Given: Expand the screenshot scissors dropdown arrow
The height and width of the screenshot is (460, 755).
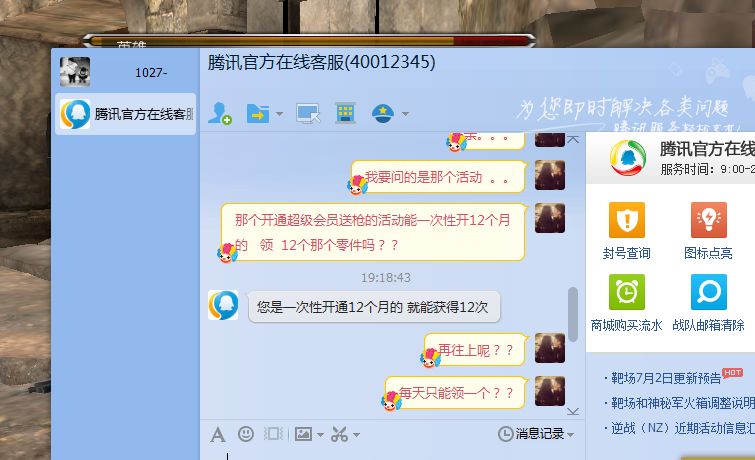Looking at the screenshot, I should coord(356,434).
